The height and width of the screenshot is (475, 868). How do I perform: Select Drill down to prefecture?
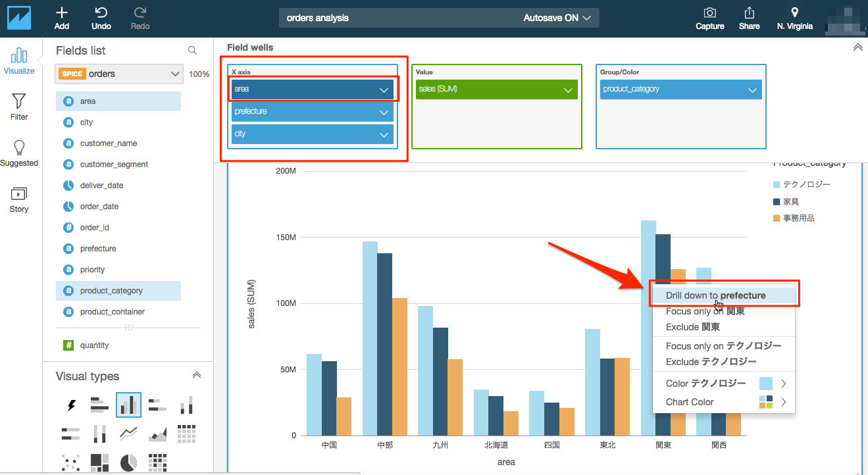tap(715, 295)
